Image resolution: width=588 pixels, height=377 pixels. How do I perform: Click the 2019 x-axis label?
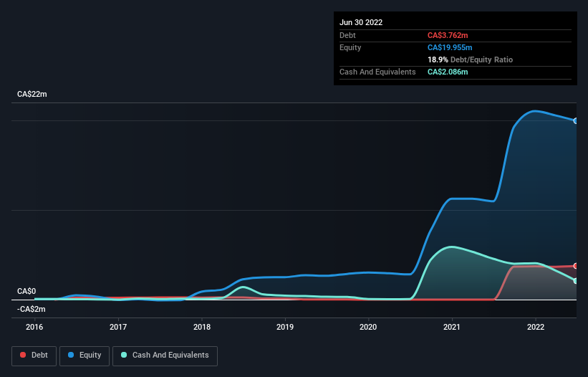(x=285, y=327)
